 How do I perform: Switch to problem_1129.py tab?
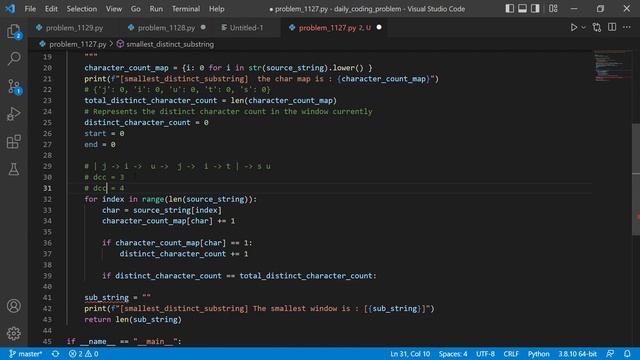[x=74, y=28]
